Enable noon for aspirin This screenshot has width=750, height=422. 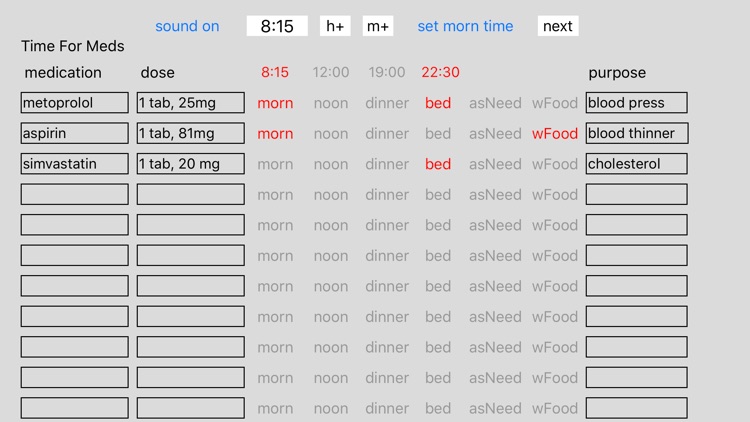[331, 133]
